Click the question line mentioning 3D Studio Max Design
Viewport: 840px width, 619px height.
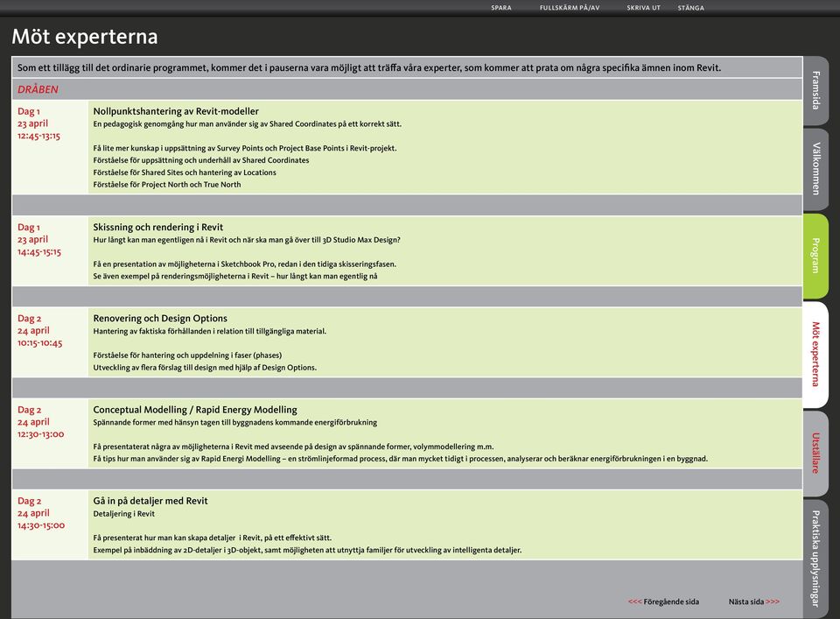[247, 240]
